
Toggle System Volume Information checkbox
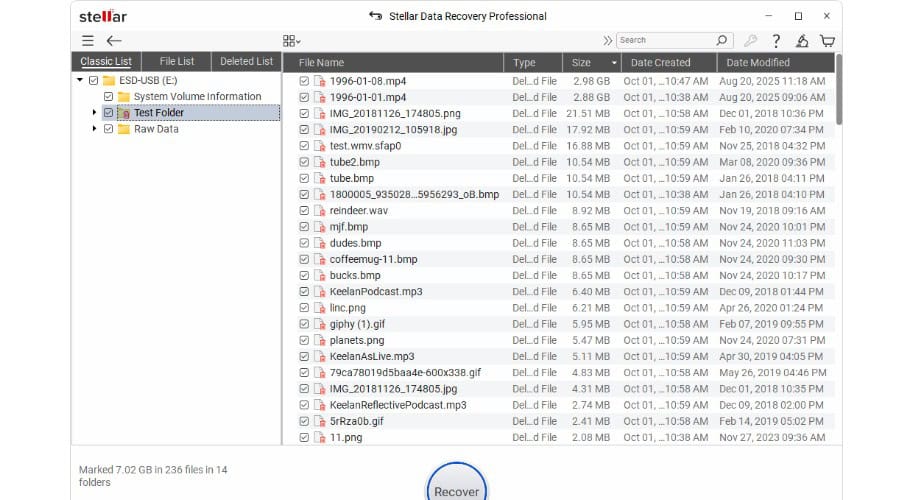click(x=108, y=96)
